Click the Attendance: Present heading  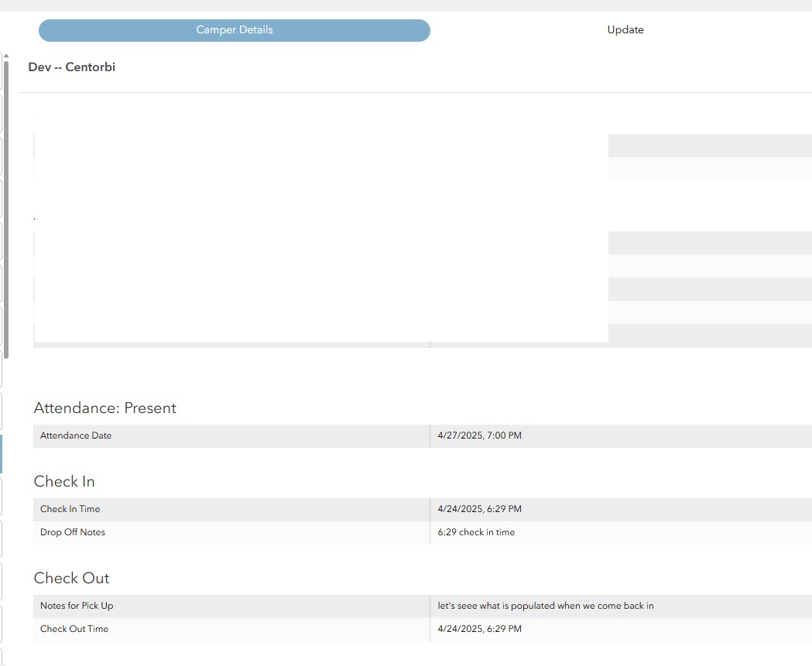104,408
